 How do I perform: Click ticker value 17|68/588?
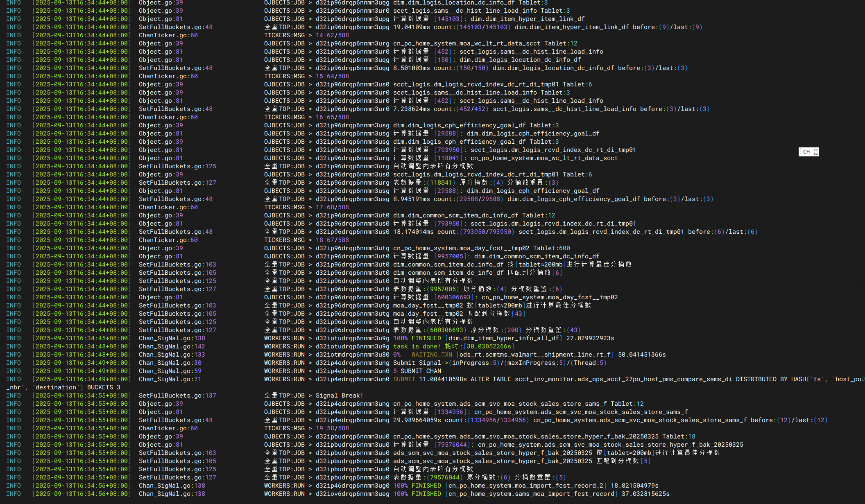point(332,207)
